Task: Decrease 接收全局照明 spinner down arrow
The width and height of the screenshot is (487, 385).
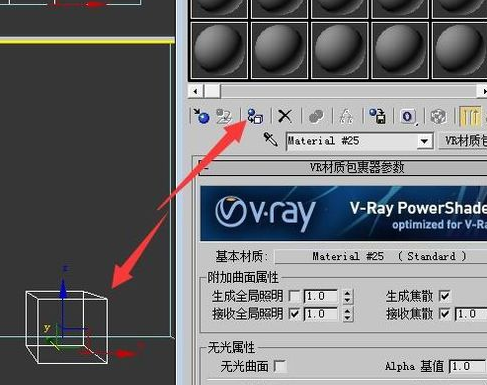Action: coord(347,318)
